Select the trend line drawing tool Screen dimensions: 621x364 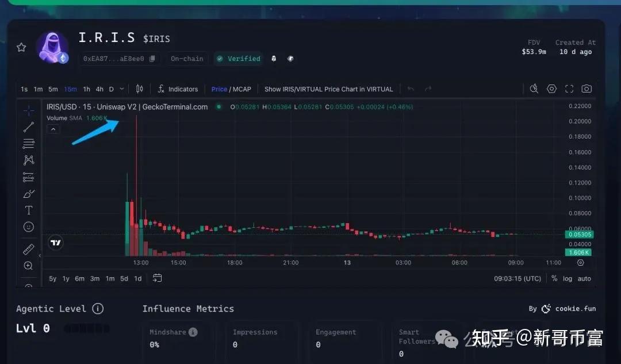(x=28, y=127)
